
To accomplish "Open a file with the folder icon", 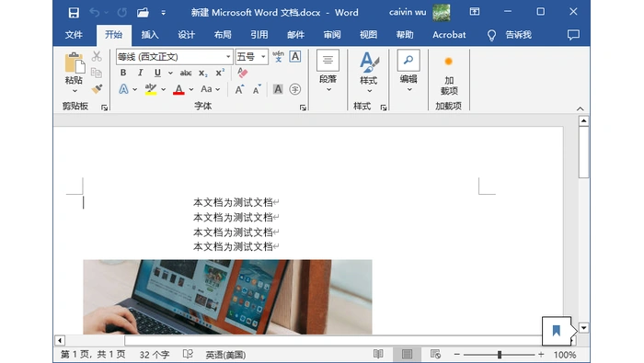I will click(x=143, y=13).
